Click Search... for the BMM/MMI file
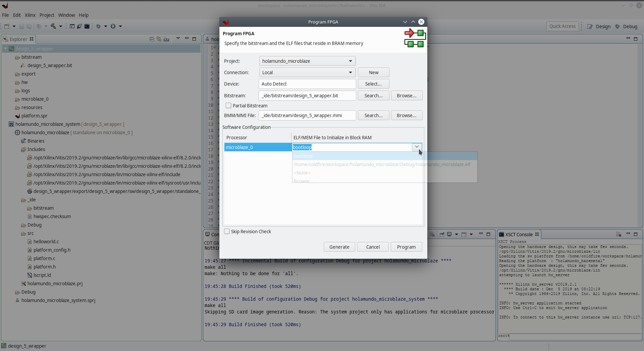Image resolution: width=644 pixels, height=351 pixels. click(x=374, y=115)
